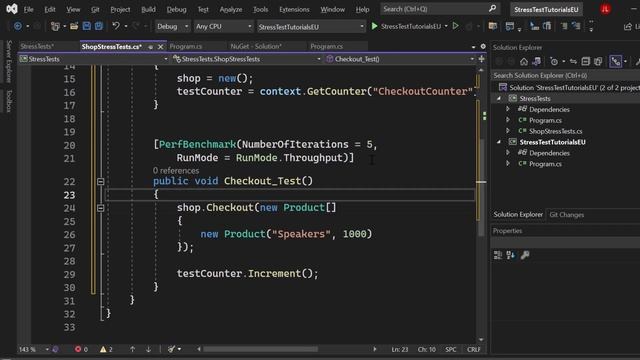
Task: Click the editor tab settings gear icon
Action: 483,47
